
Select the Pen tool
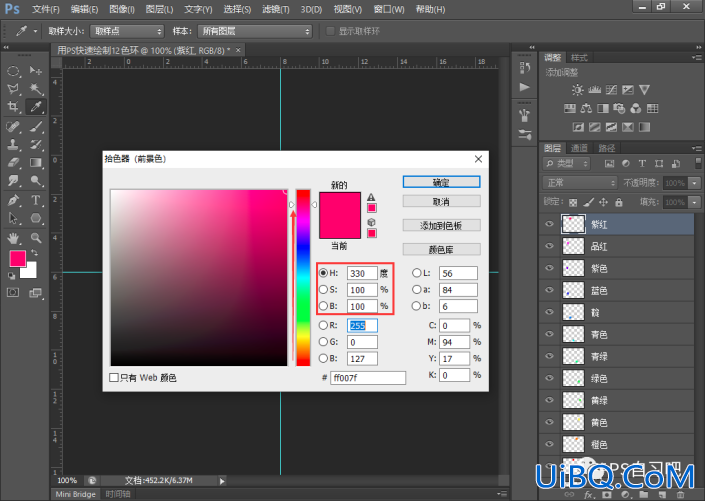(x=13, y=200)
